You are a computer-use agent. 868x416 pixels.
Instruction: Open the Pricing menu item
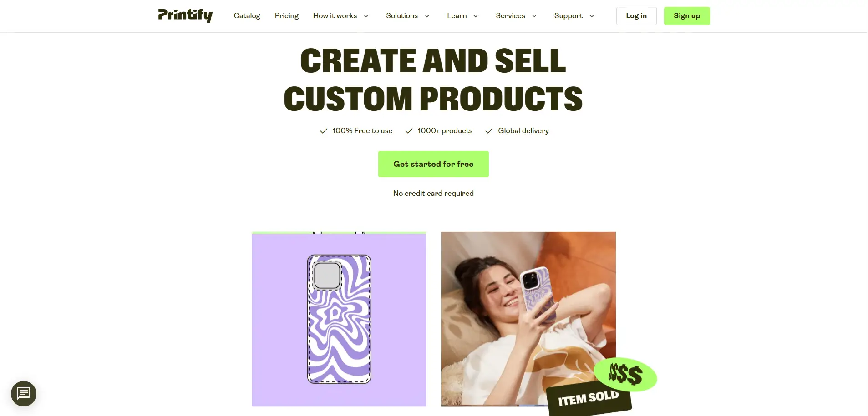coord(287,16)
